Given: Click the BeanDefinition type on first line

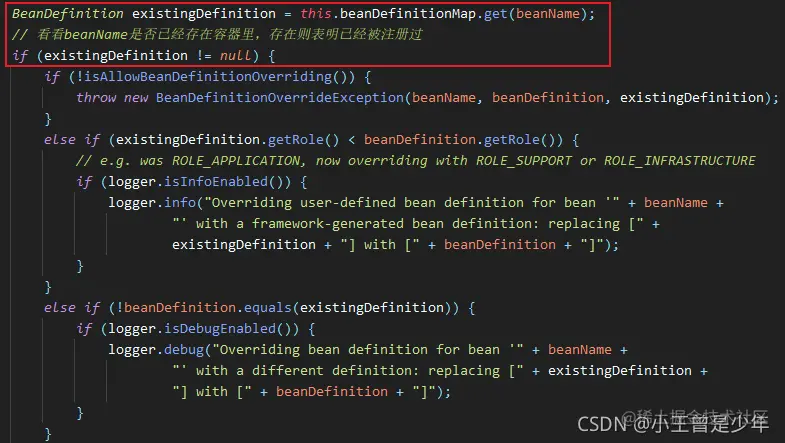Looking at the screenshot, I should pyautogui.click(x=68, y=14).
